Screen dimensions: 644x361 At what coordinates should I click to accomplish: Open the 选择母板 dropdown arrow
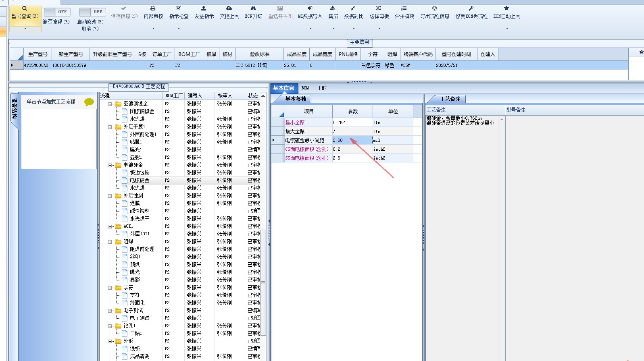point(379,29)
